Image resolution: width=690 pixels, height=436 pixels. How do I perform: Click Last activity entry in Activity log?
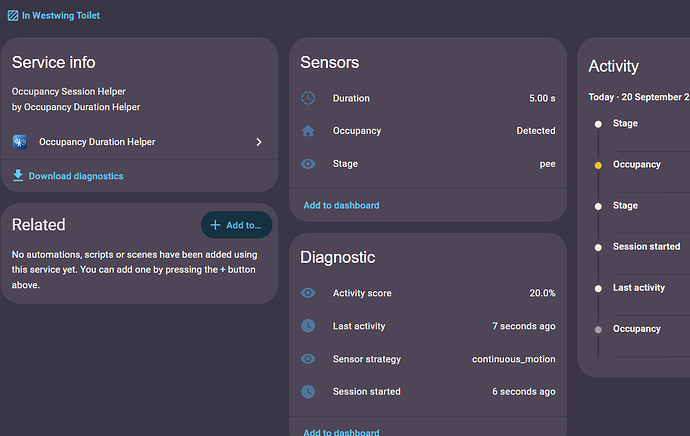tap(639, 288)
